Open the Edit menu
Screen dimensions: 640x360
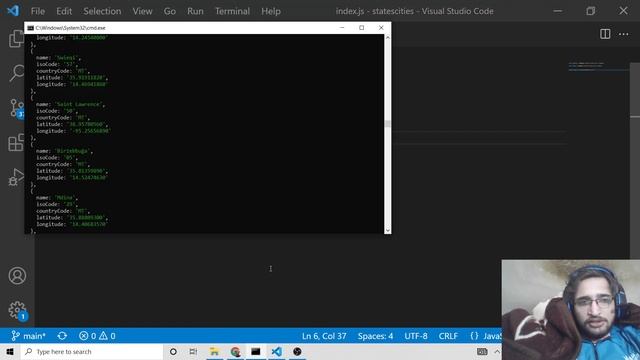tap(64, 11)
